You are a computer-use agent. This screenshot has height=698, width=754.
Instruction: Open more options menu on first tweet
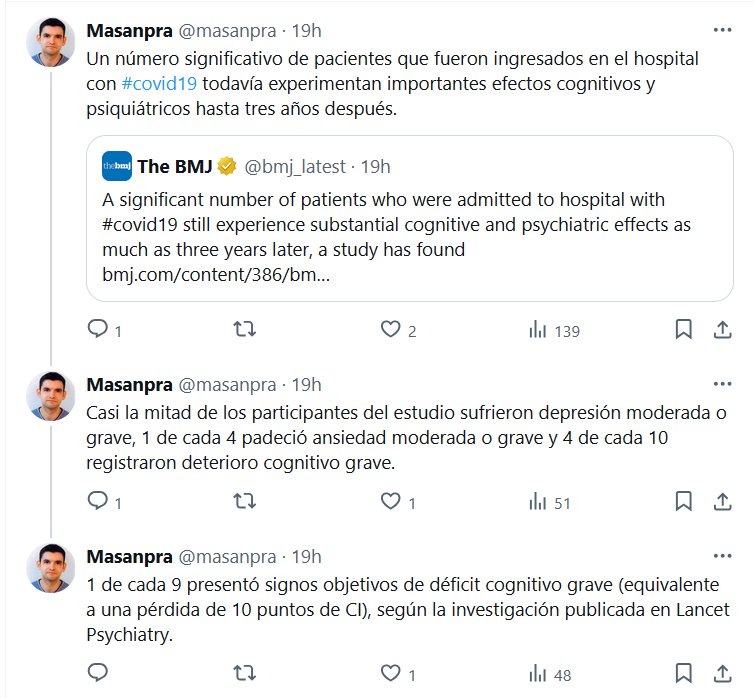[721, 28]
